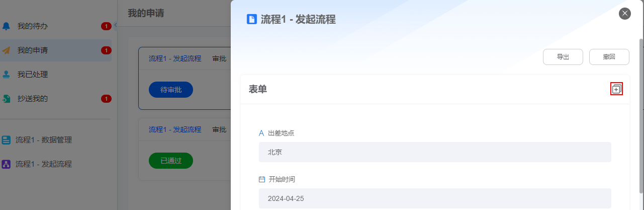644x210 pixels.
Task: Click the 撤回 button
Action: click(x=609, y=57)
